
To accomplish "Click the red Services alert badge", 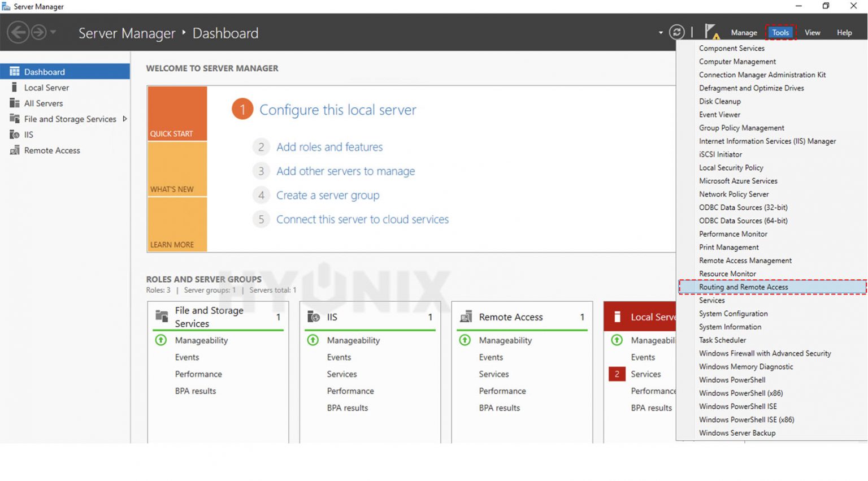I will tap(617, 374).
